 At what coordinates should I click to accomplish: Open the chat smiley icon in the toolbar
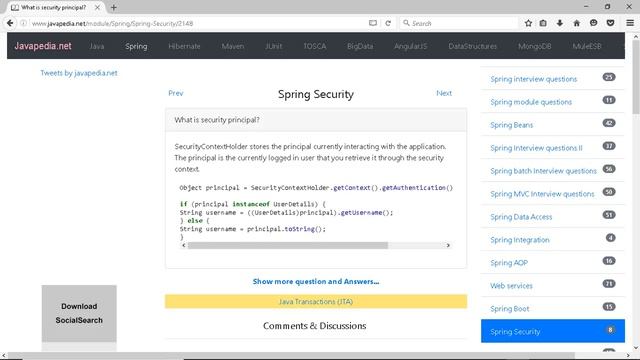[593, 23]
